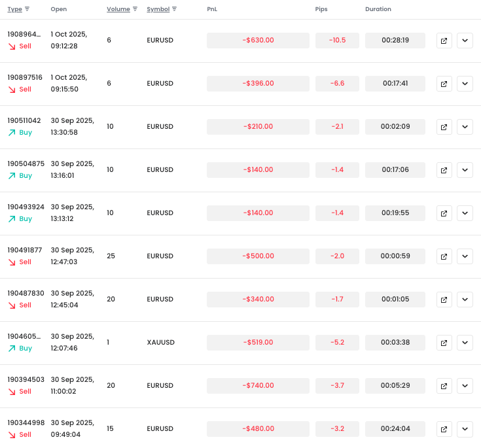Open external link for the -$630.00 trade

tap(444, 41)
